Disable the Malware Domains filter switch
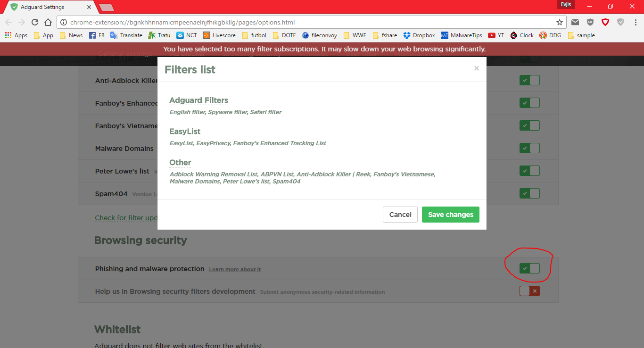644x348 pixels. (529, 148)
